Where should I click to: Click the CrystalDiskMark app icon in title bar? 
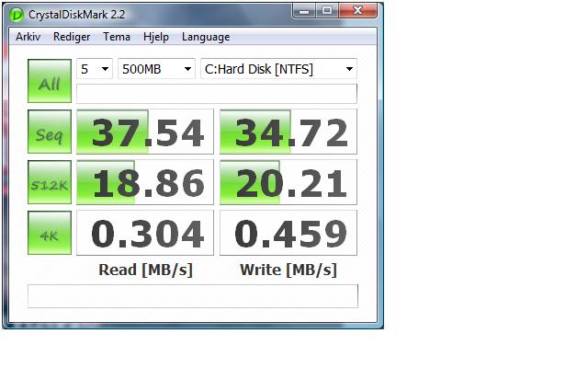coord(17,15)
